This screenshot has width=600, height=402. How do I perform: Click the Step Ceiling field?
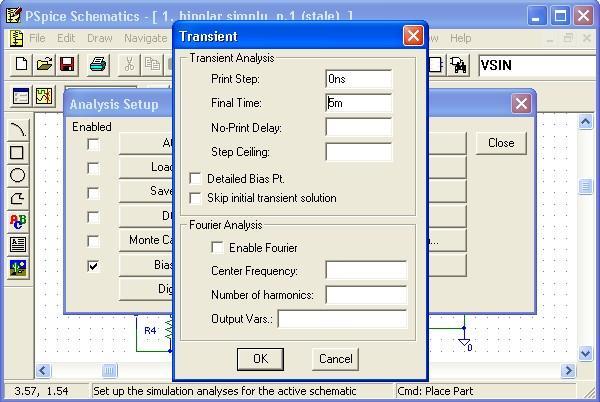point(359,152)
